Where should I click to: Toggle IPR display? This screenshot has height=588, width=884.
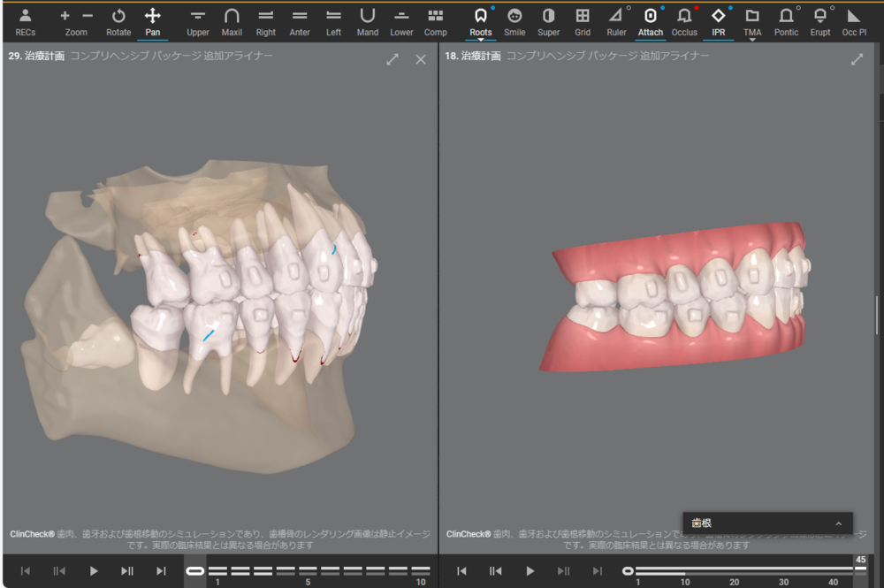(718, 21)
